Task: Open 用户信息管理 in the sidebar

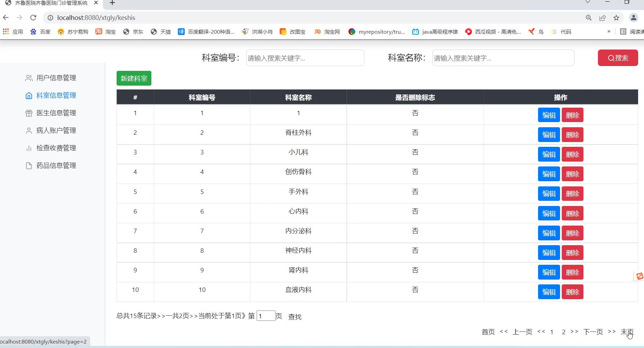Action: (x=51, y=78)
